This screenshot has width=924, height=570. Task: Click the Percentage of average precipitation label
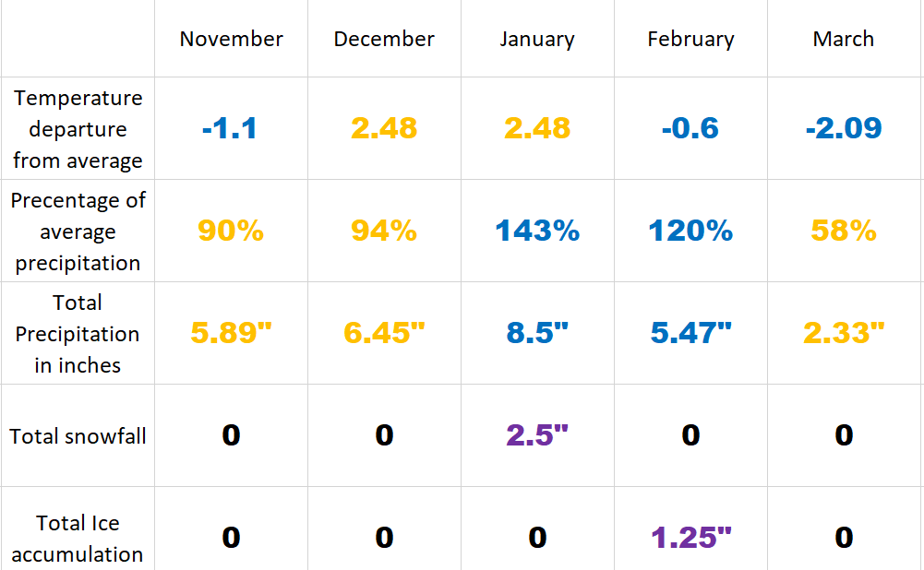click(78, 232)
